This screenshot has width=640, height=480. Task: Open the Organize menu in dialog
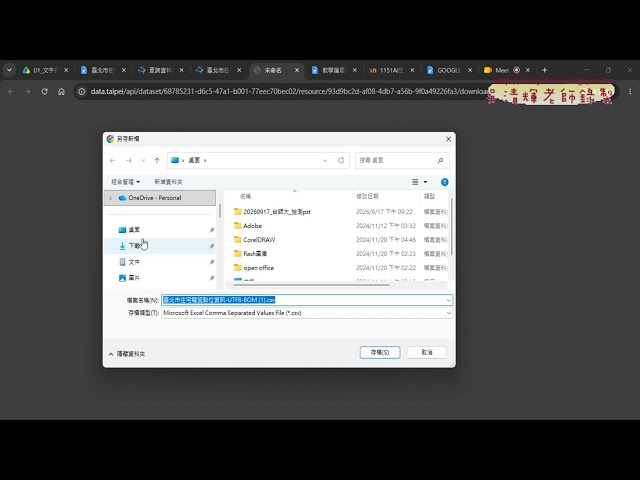tap(125, 182)
